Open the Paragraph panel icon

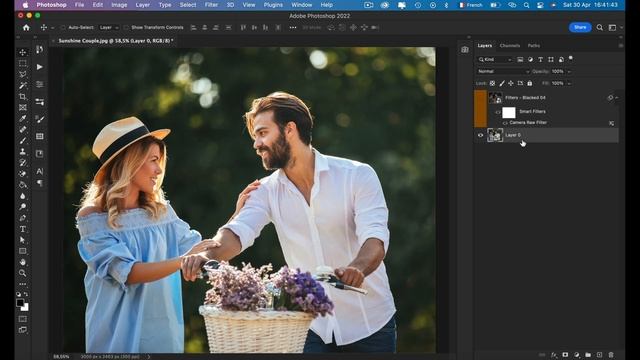tap(40, 183)
